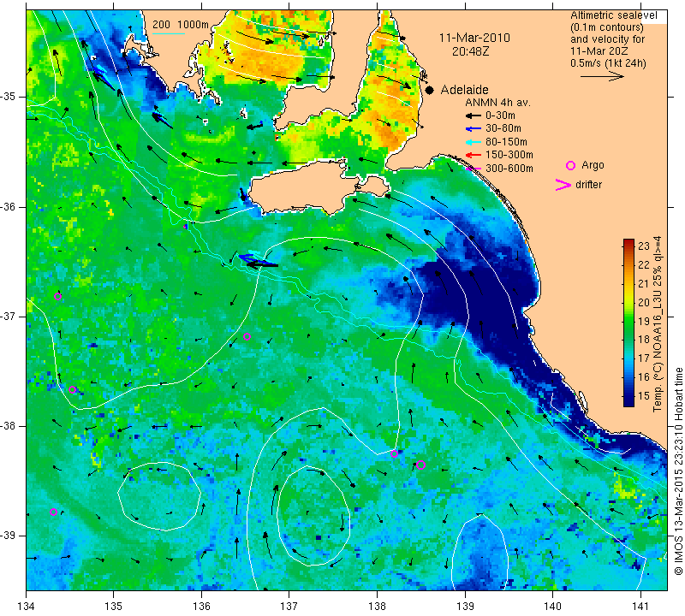685x616 pixels.
Task: Click the colorbar value 23
Action: [644, 246]
